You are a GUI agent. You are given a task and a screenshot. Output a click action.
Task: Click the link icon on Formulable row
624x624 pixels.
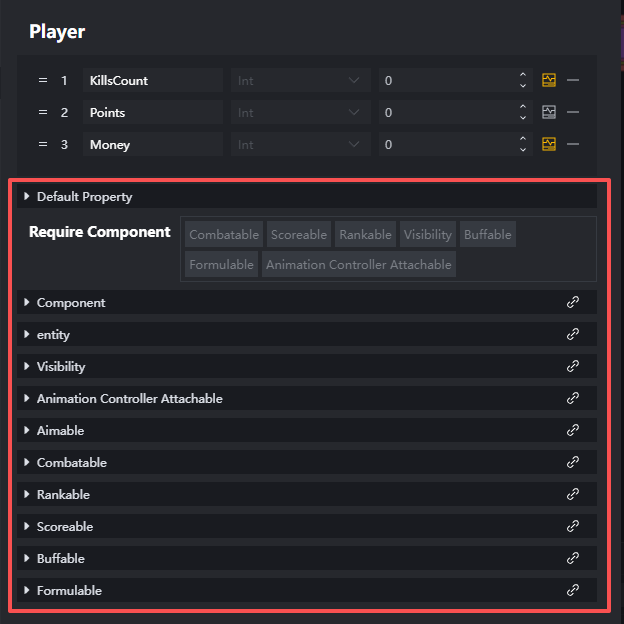coord(573,590)
